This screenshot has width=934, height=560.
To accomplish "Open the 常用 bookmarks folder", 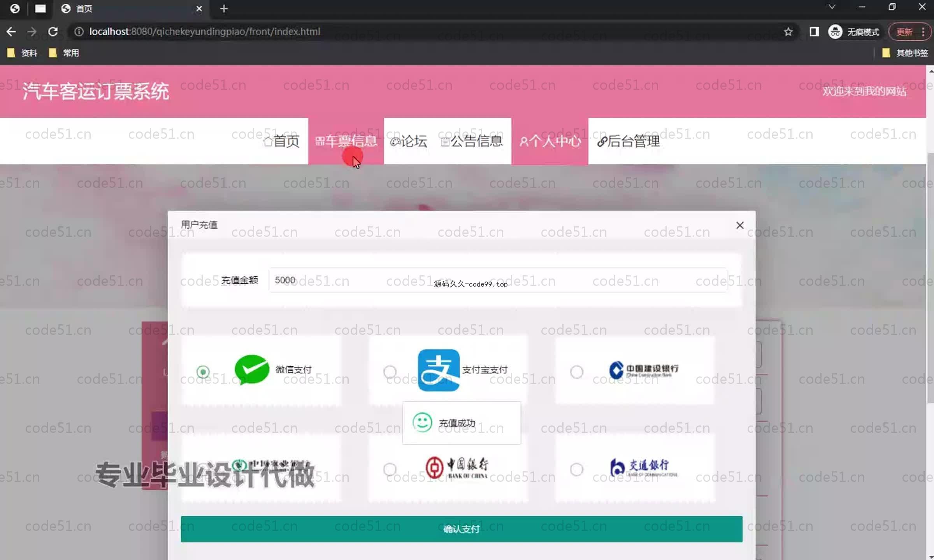I will 64,53.
